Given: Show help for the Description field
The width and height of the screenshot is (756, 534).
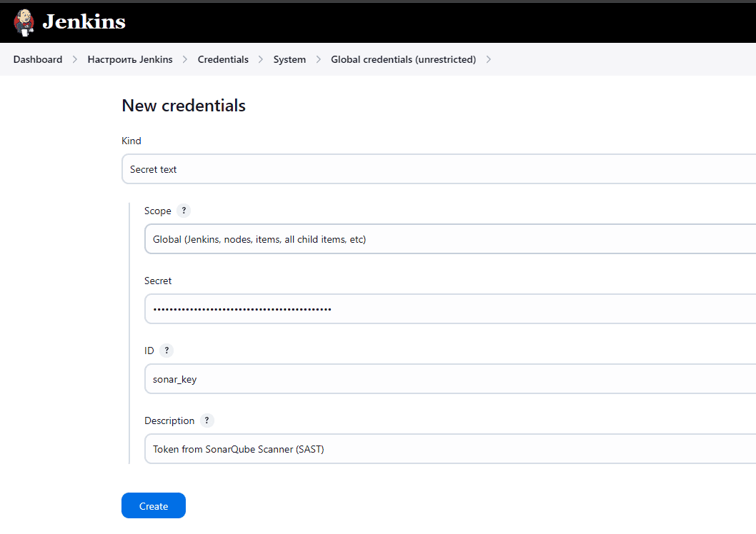Looking at the screenshot, I should tap(207, 420).
